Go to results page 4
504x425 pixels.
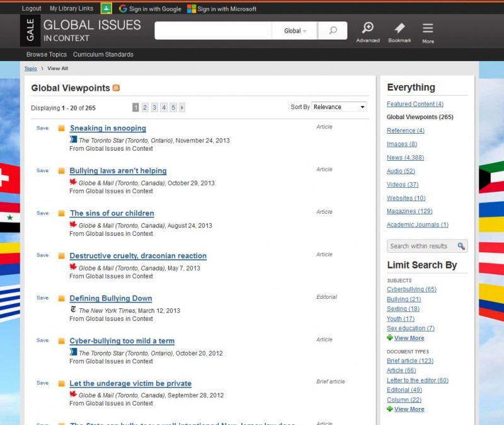click(x=164, y=107)
